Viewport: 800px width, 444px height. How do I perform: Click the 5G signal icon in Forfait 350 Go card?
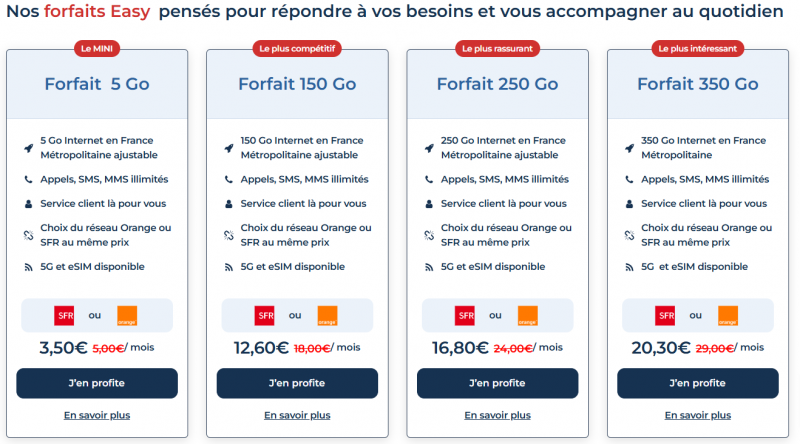point(629,267)
